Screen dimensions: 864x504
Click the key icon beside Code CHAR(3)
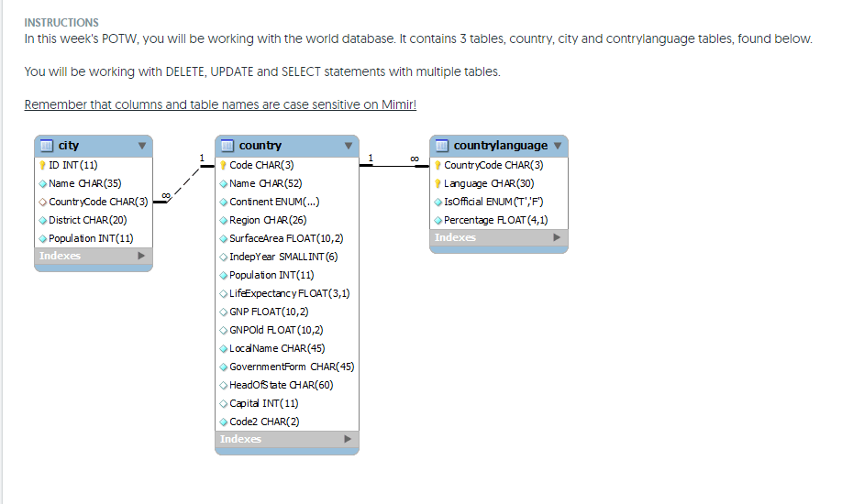click(223, 165)
